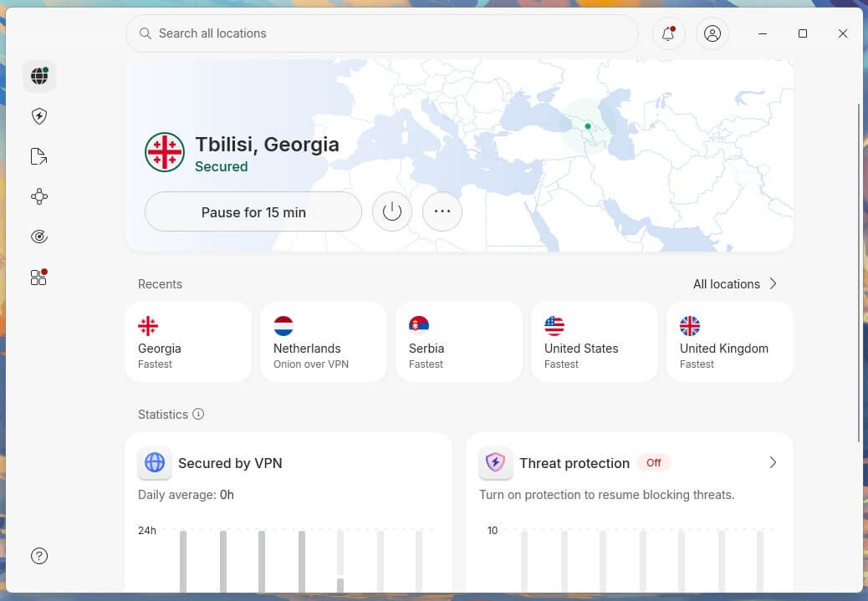Click the Threat protection shield icon
868x601 pixels.
(495, 462)
